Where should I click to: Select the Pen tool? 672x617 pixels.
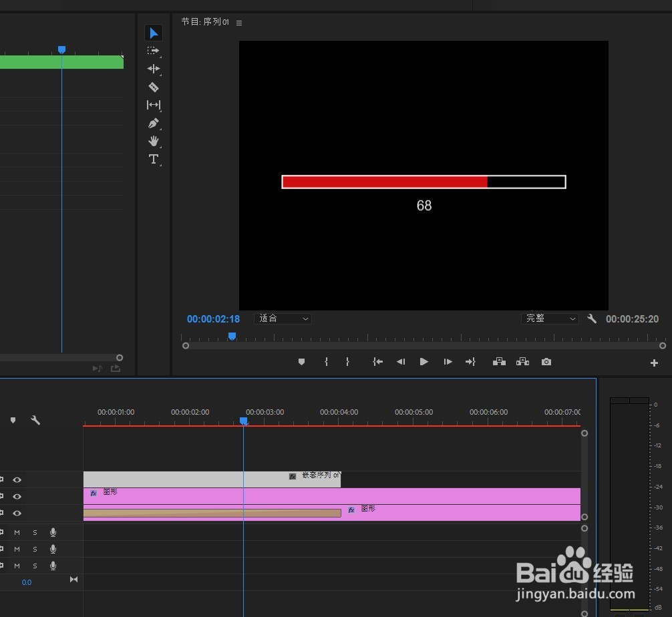[x=154, y=124]
